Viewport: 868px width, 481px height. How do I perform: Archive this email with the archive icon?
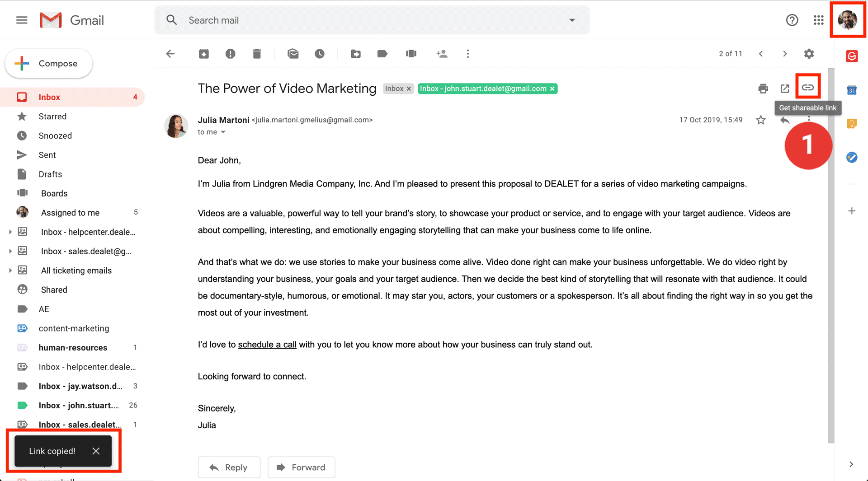[x=204, y=54]
